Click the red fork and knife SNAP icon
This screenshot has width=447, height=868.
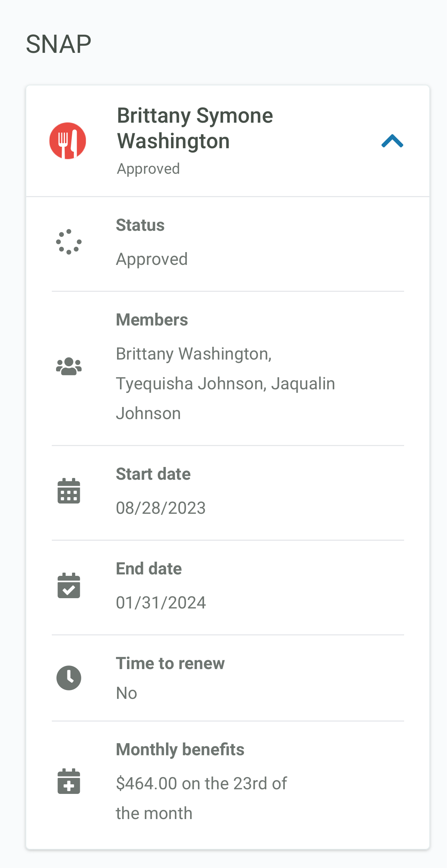(x=68, y=141)
